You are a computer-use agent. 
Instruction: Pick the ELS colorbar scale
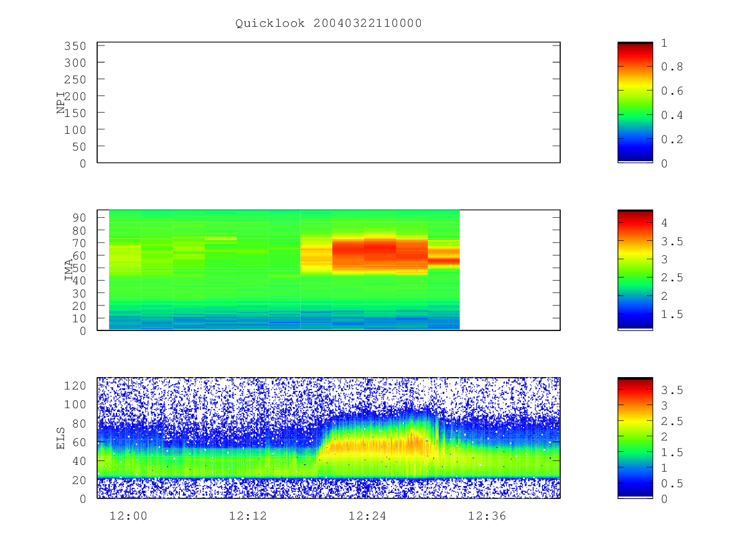click(635, 438)
